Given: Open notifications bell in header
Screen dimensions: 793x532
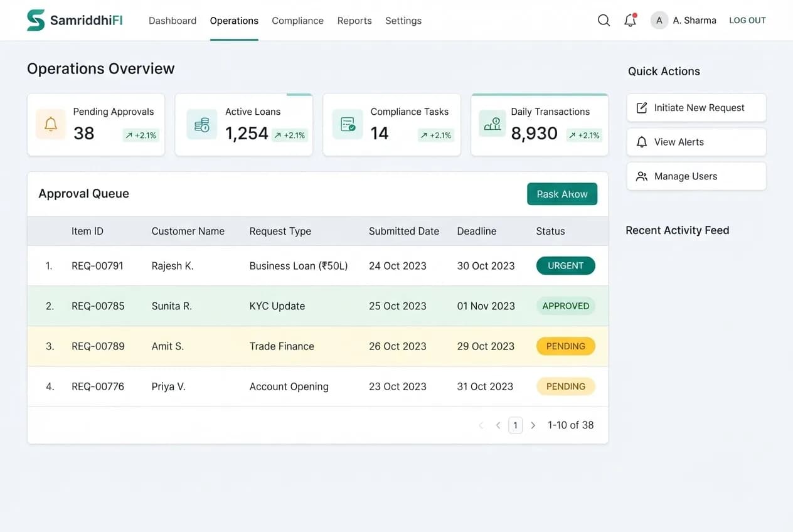Looking at the screenshot, I should (x=631, y=20).
